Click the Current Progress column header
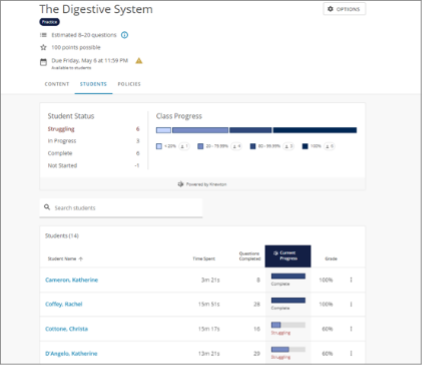Viewport: 424px width, 369px height. [288, 256]
